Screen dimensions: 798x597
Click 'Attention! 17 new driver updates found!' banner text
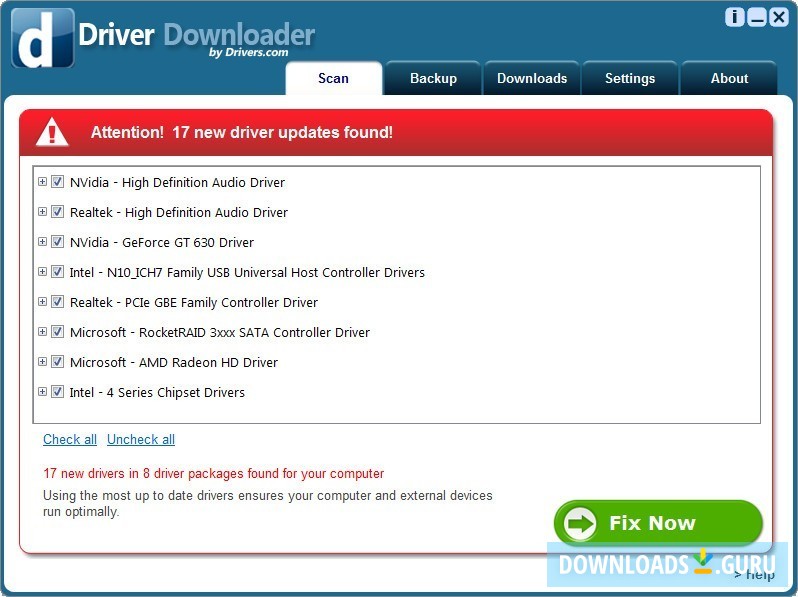click(x=242, y=132)
